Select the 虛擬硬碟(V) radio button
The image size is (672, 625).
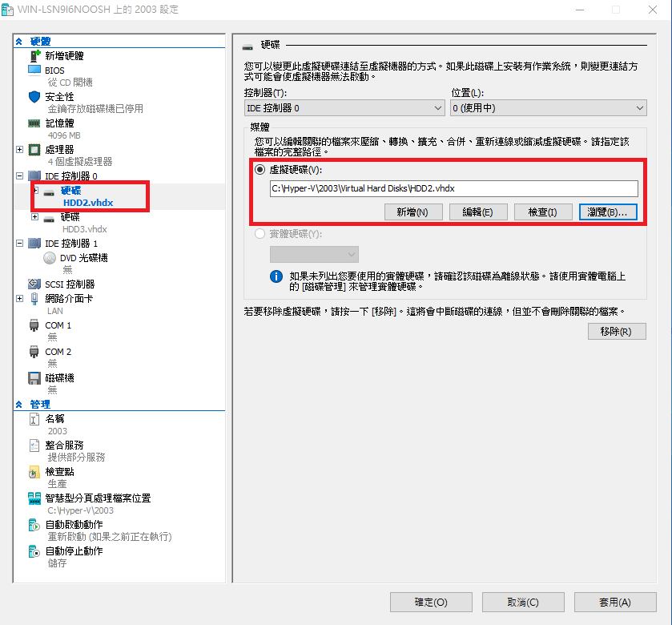coord(260,170)
